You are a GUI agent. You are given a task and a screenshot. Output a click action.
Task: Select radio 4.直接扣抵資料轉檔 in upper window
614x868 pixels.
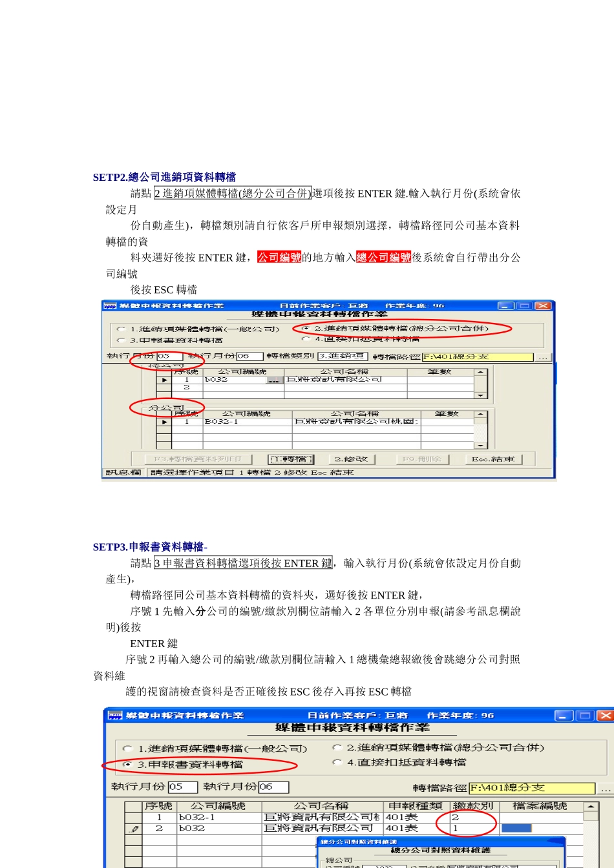(x=306, y=338)
